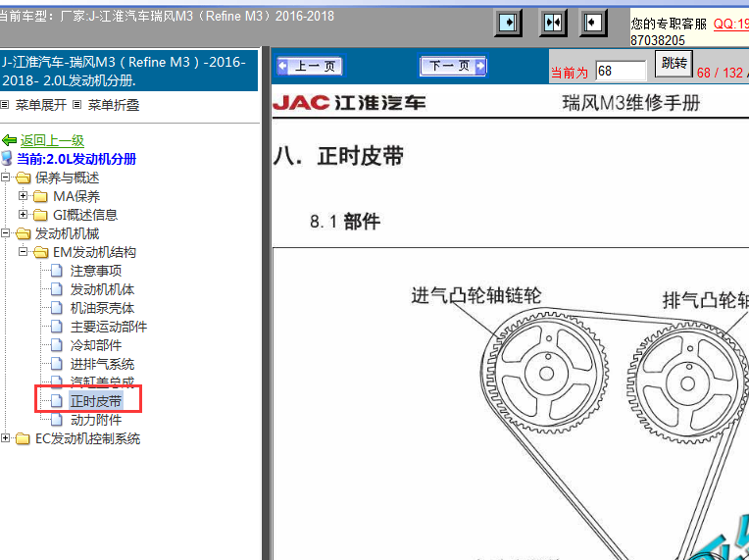
Task: Click the menu icon before 菜单展开
Action: click(x=5, y=105)
